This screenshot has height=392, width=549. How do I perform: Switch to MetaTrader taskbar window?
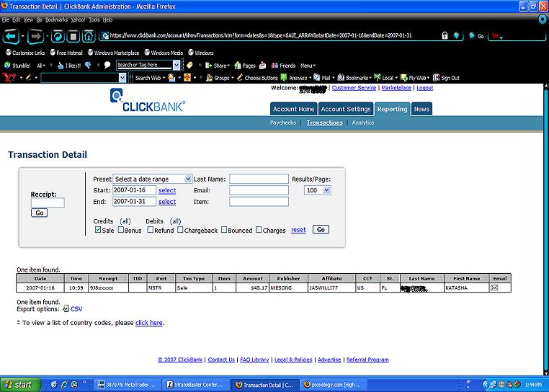[128, 385]
